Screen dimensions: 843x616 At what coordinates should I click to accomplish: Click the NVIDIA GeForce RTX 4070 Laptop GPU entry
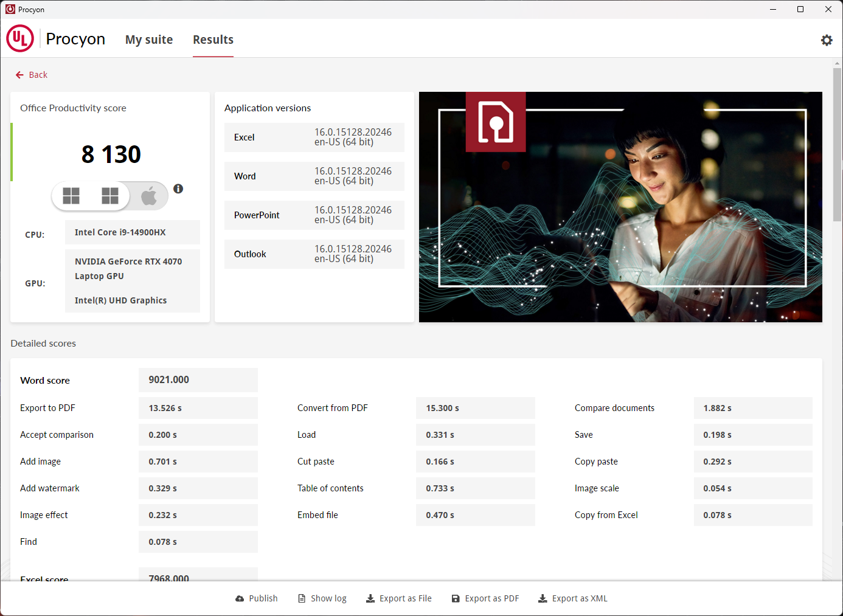128,269
